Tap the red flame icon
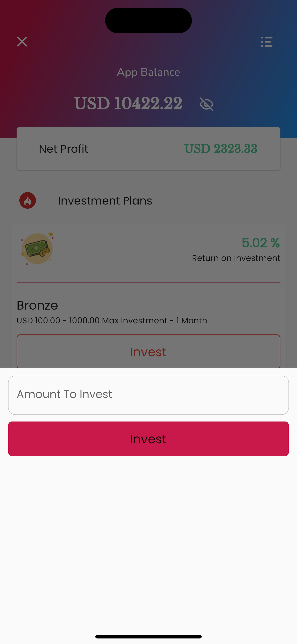 point(27,200)
